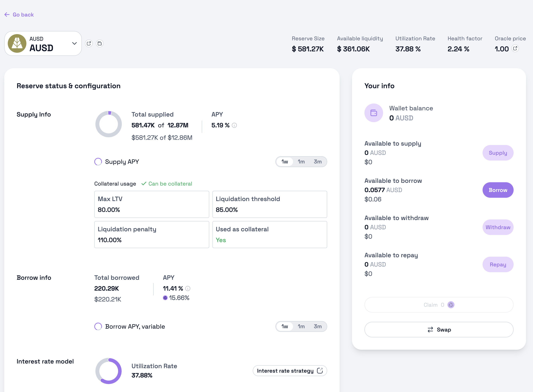Click the Swap button
533x392 pixels.
439,330
